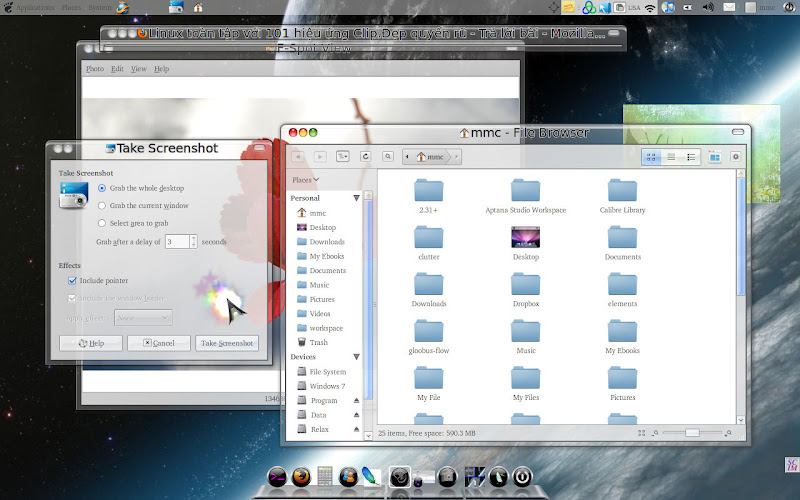Open the Wi-Fi network indicator in top panel
Viewport: 800px width, 500px height.
point(650,8)
